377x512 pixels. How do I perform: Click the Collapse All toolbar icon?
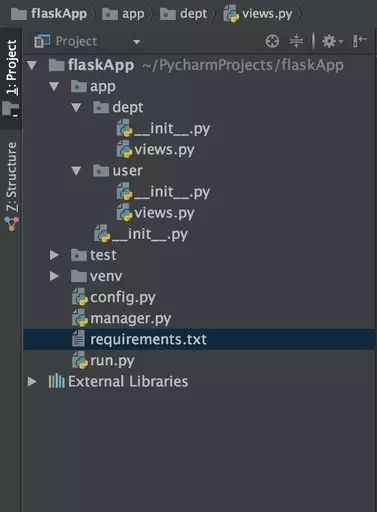296,41
